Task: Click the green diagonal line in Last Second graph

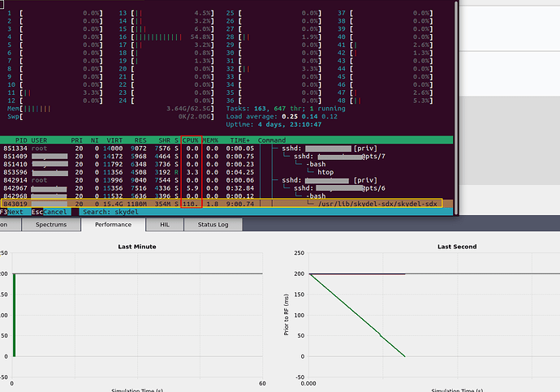Action: (x=357, y=315)
